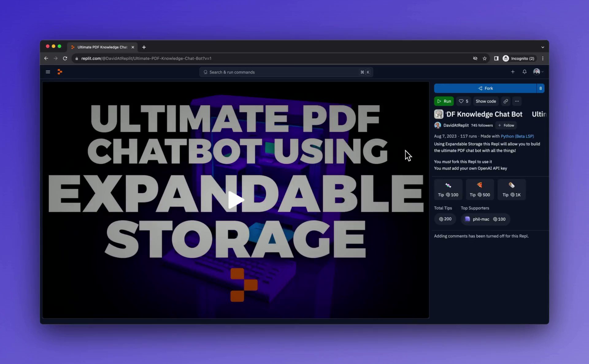Screen dimensions: 589x364
Task: Click the address bar URL
Action: coord(146,59)
